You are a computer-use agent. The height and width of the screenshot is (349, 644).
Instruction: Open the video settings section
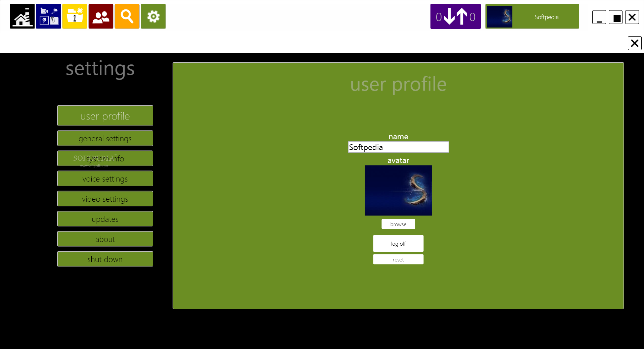(x=105, y=199)
